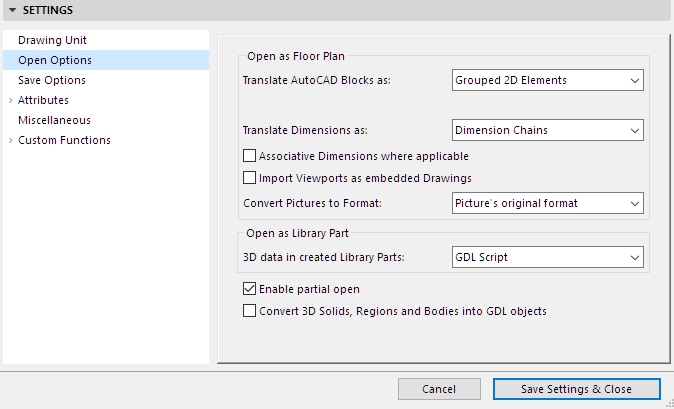
Task: Click the Cancel button
Action: [439, 389]
